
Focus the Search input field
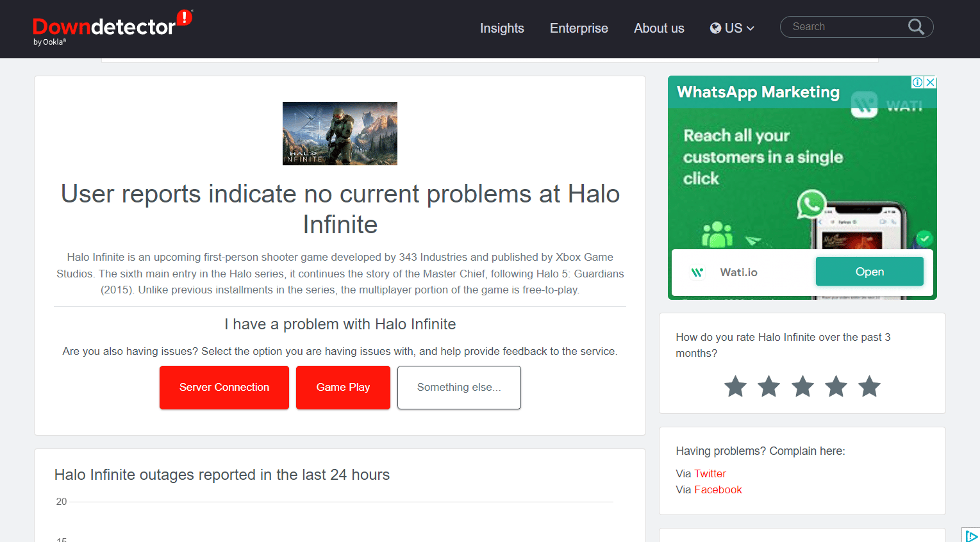(846, 27)
